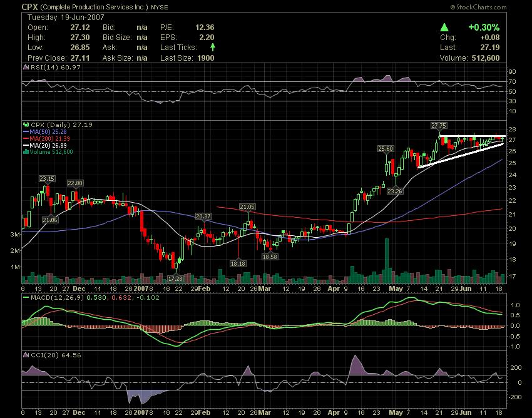Click the date Tuesday 19-Jun-2007

coord(66,18)
